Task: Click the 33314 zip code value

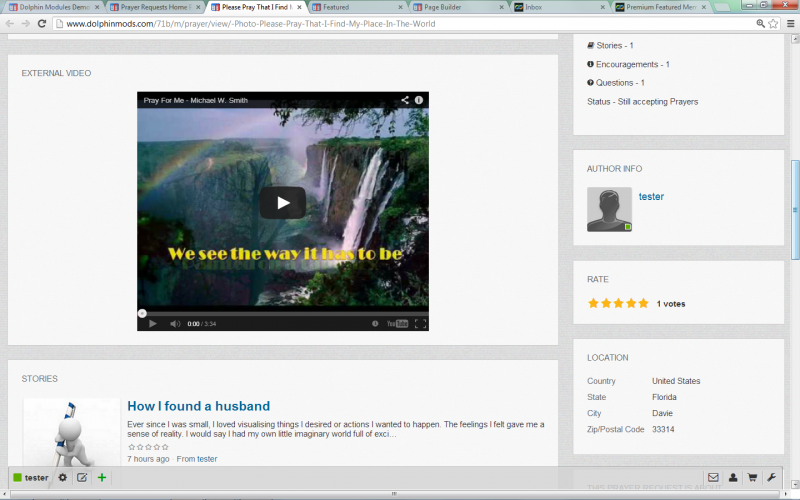Action: tap(663, 430)
